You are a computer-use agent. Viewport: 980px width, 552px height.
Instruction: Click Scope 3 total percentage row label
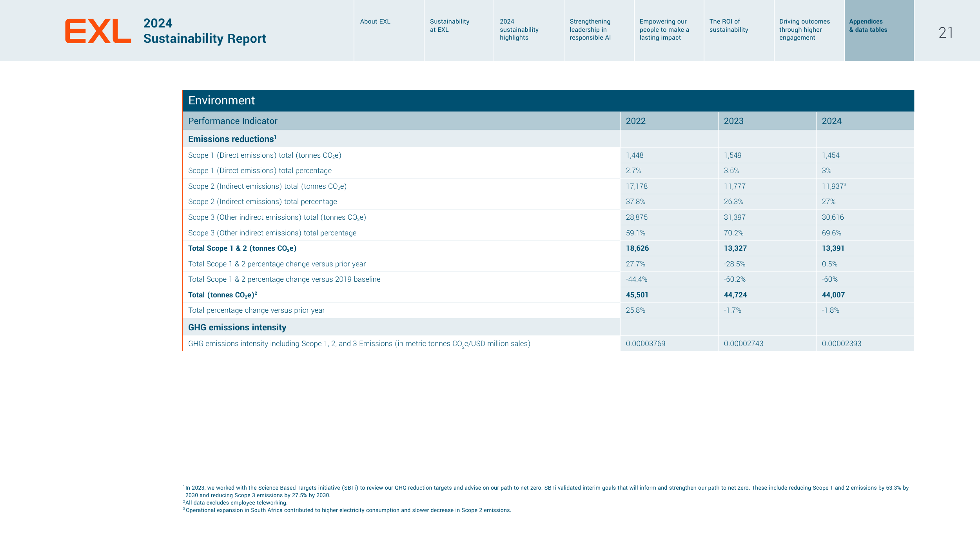click(272, 233)
